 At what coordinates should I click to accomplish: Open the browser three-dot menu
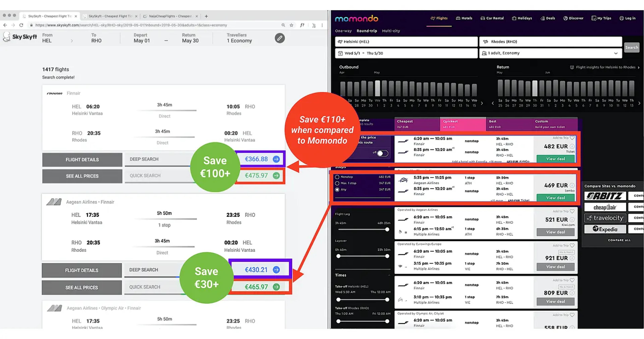pos(322,25)
